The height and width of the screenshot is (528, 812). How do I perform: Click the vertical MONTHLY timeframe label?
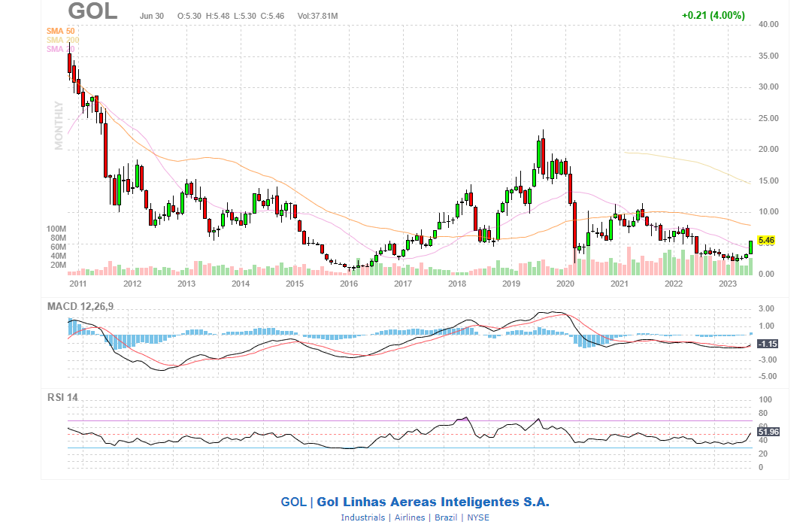click(x=59, y=125)
